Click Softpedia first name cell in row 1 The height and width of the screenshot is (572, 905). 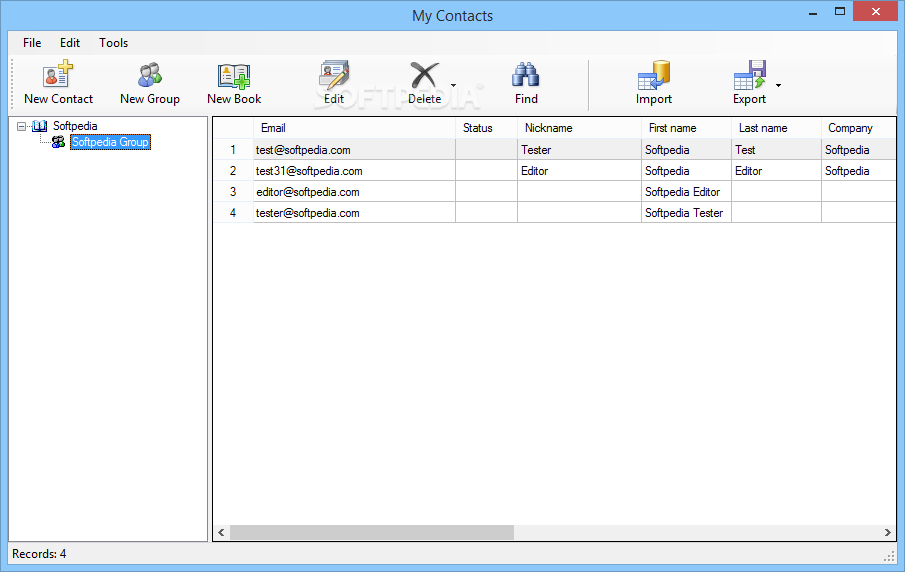tap(686, 149)
